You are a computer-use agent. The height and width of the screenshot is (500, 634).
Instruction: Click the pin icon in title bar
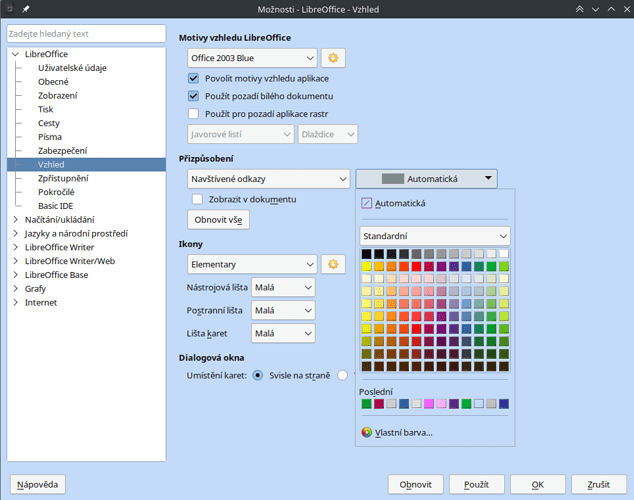pyautogui.click(x=25, y=9)
